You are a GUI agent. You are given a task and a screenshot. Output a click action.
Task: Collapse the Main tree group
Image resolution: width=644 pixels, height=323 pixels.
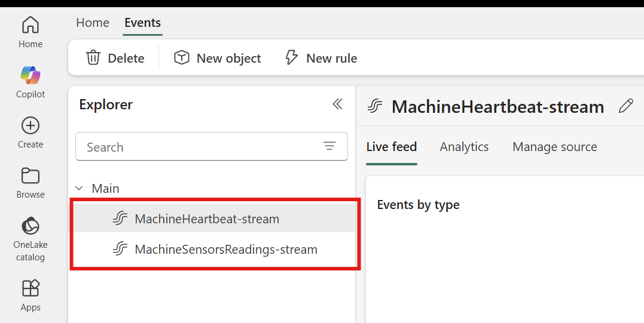[80, 189]
